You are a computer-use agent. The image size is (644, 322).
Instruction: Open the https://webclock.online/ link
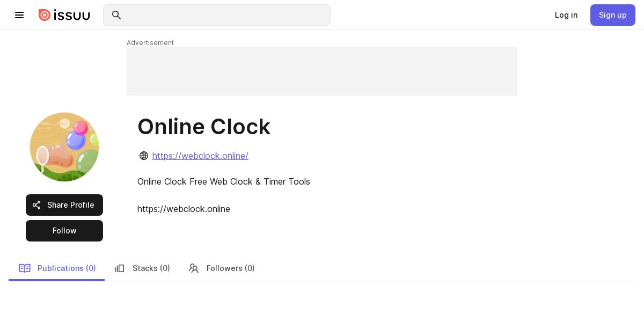coord(200,156)
